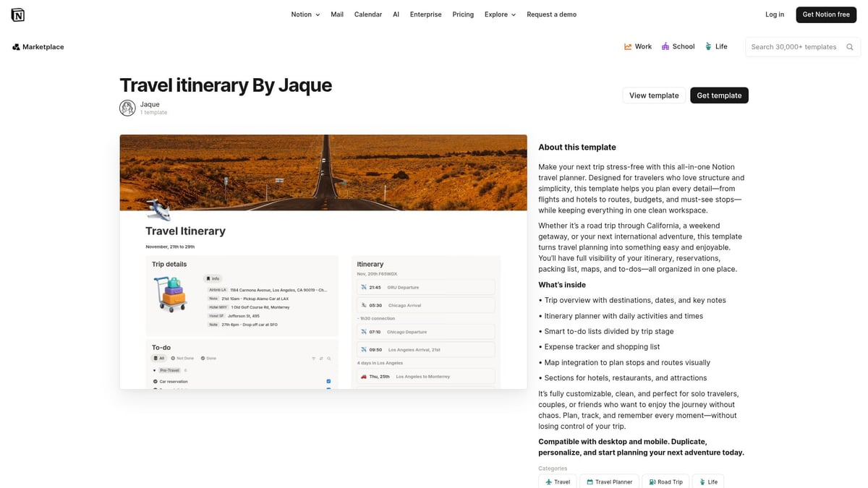Select the purple School building icon
Screen dimensions: 868x488
point(665,46)
